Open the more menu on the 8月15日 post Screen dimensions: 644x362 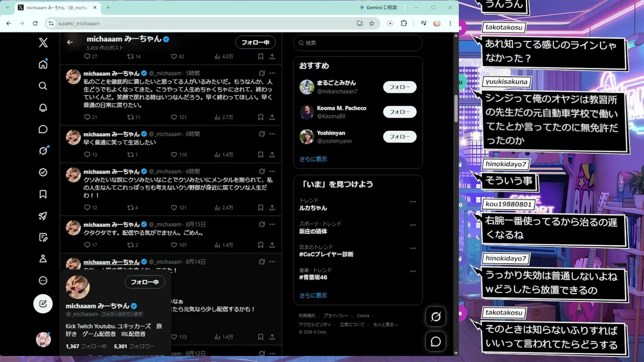click(x=272, y=224)
